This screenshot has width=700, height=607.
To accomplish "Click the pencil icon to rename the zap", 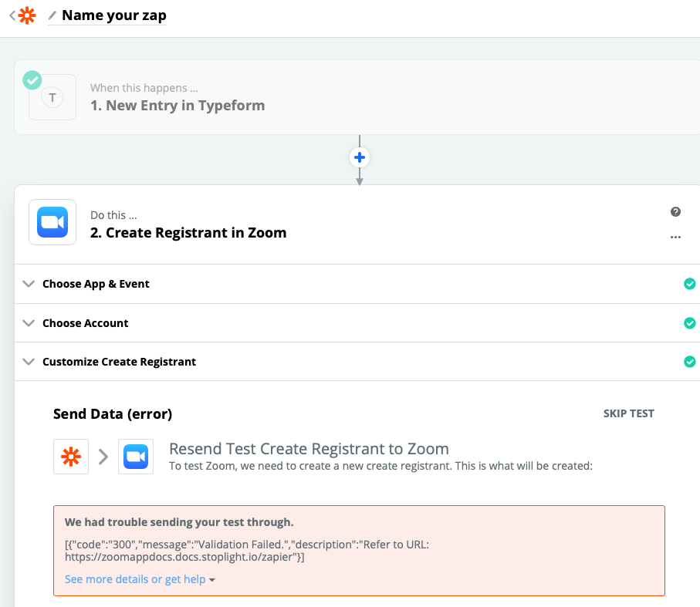I will pyautogui.click(x=52, y=15).
